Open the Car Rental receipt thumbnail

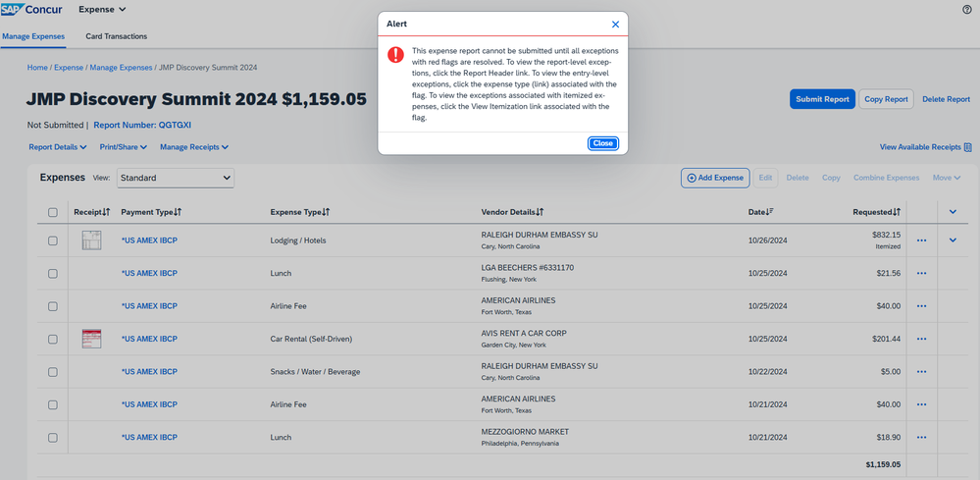click(91, 339)
